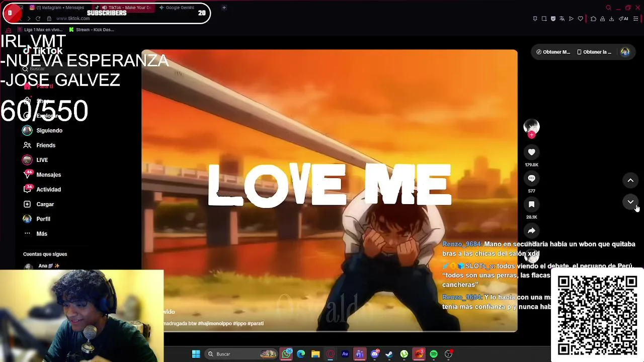
Task: Open WhatsApp from the taskbar
Action: pyautogui.click(x=286, y=354)
